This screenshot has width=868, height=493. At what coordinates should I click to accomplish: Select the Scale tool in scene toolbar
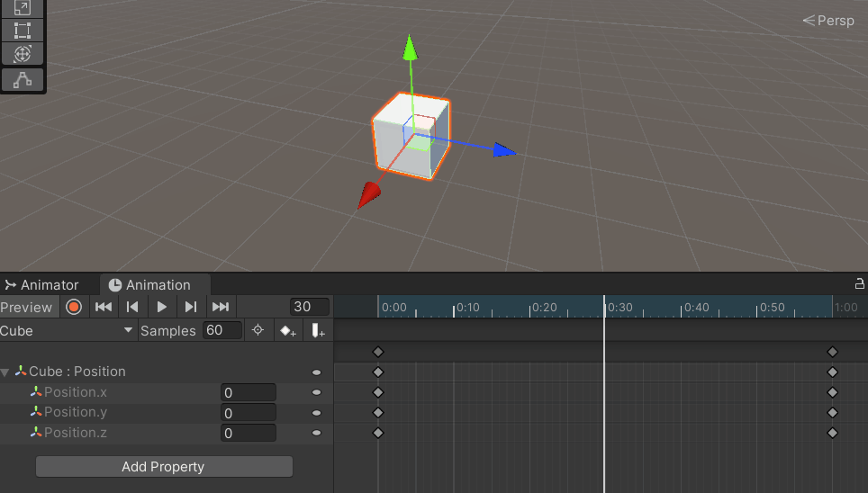point(23,8)
